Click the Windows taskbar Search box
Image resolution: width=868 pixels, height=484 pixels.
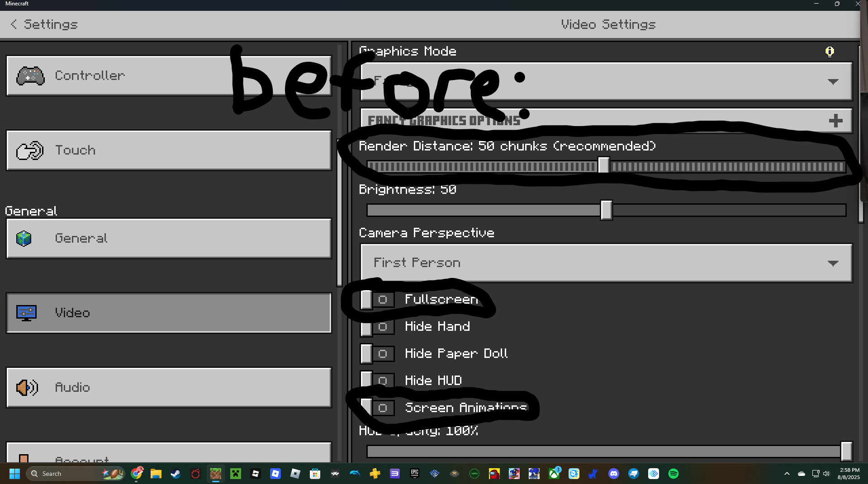pyautogui.click(x=75, y=474)
